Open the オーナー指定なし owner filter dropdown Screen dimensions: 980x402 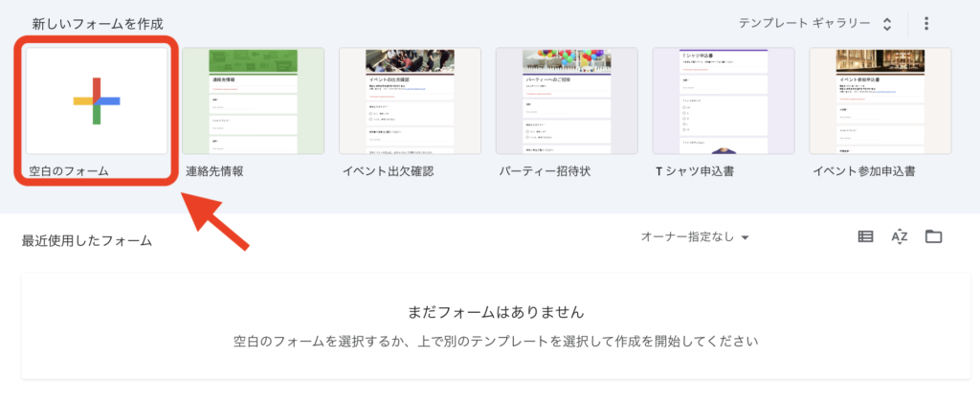pyautogui.click(x=695, y=237)
